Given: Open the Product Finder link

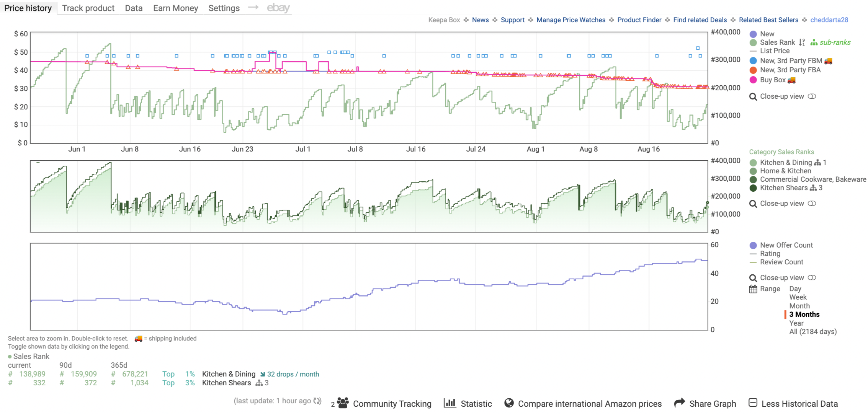Looking at the screenshot, I should (x=639, y=20).
